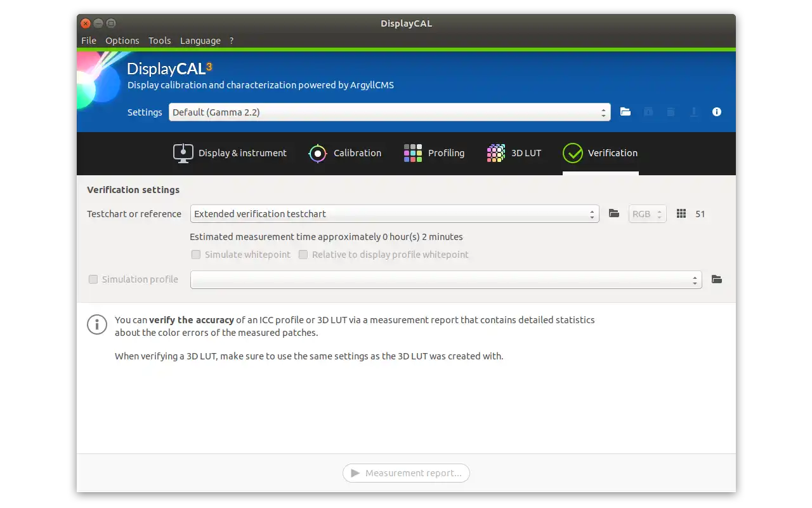Screen dimensions: 812x508
Task: Open the Testchart or reference dropdown
Action: pyautogui.click(x=395, y=214)
